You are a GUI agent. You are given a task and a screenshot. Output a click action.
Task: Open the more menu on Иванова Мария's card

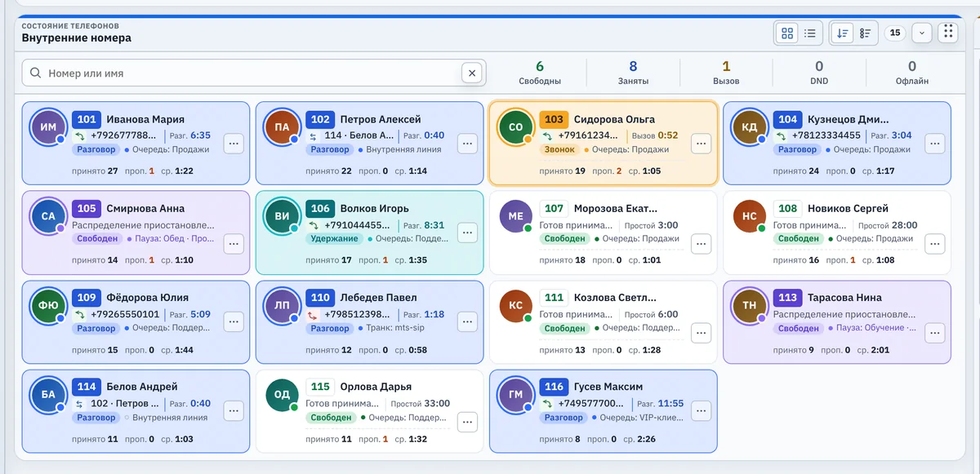pyautogui.click(x=234, y=143)
